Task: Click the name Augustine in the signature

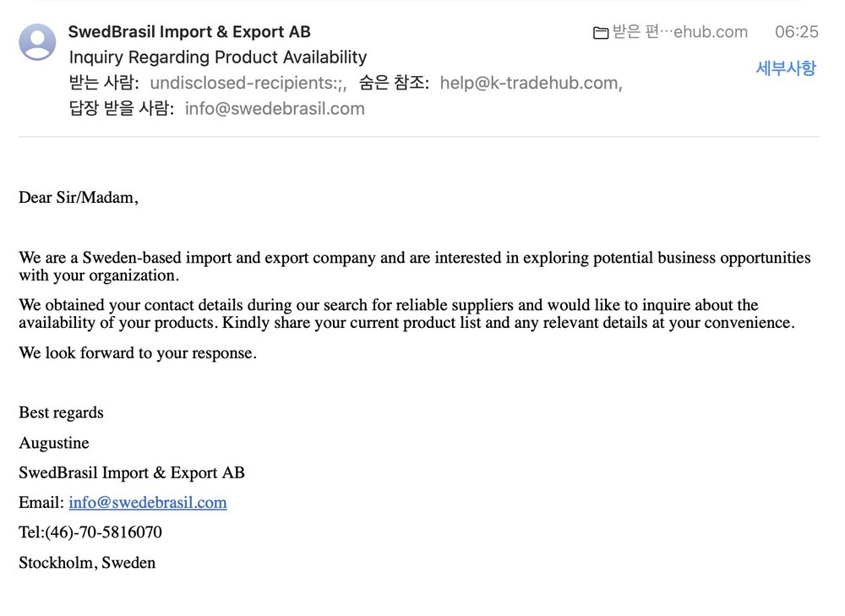Action: click(54, 443)
